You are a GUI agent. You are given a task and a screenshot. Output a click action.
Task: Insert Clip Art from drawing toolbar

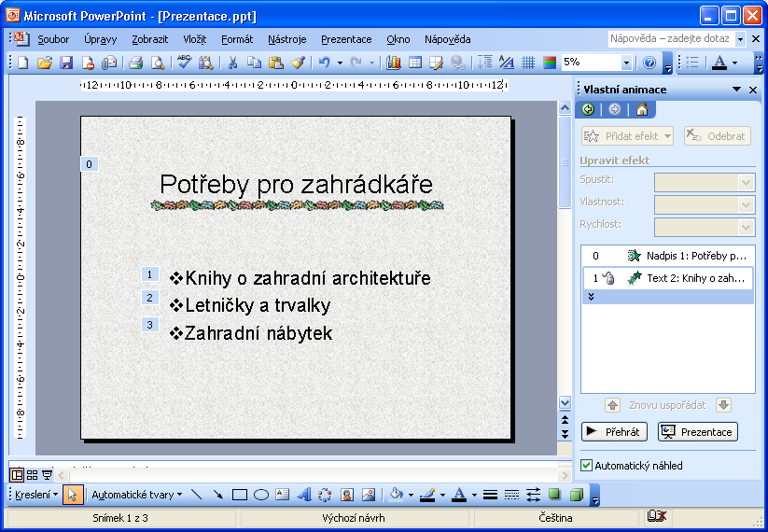point(347,495)
